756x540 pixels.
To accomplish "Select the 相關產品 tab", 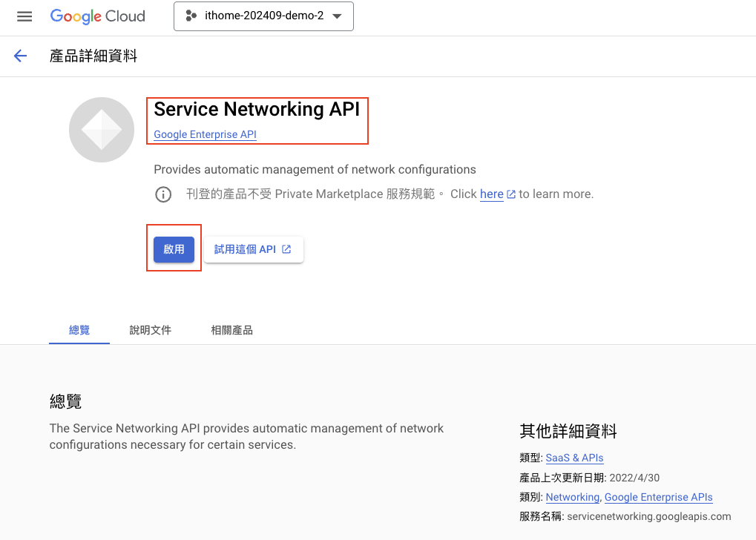I will coord(231,330).
